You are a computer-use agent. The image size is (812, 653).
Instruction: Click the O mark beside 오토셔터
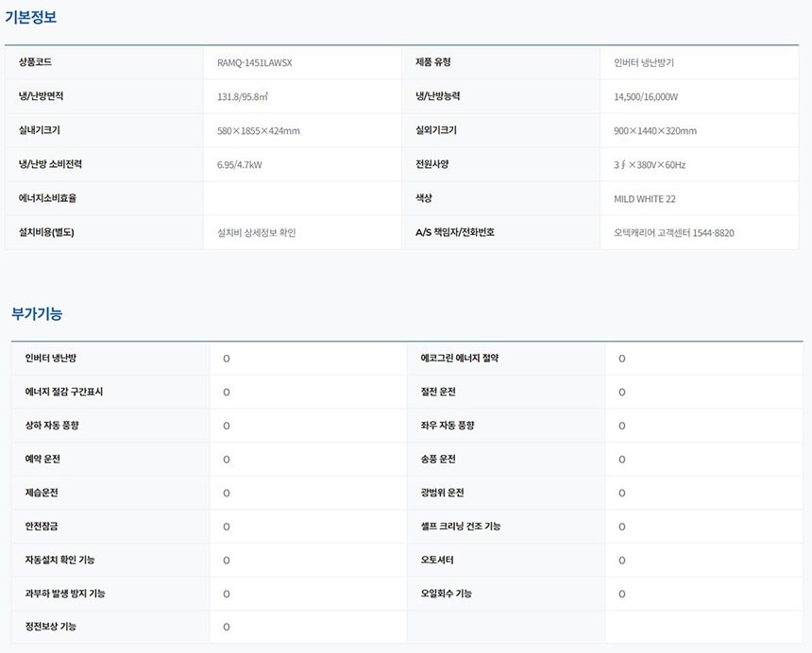pos(621,561)
